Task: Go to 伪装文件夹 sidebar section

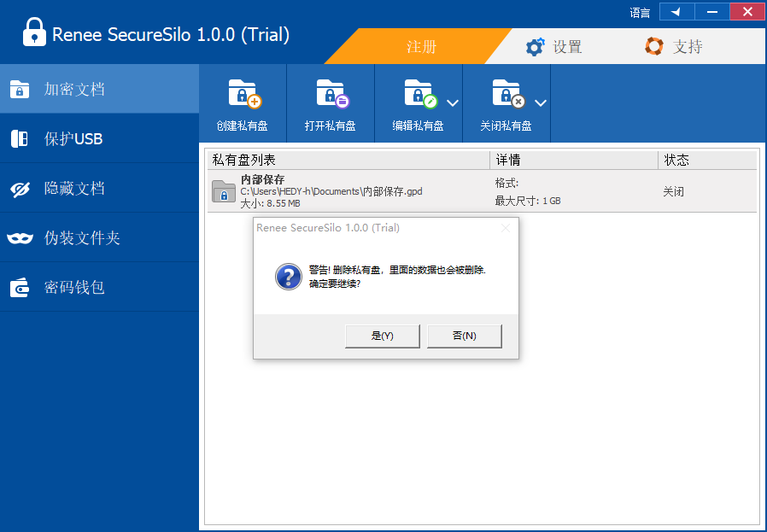Action: [99, 237]
